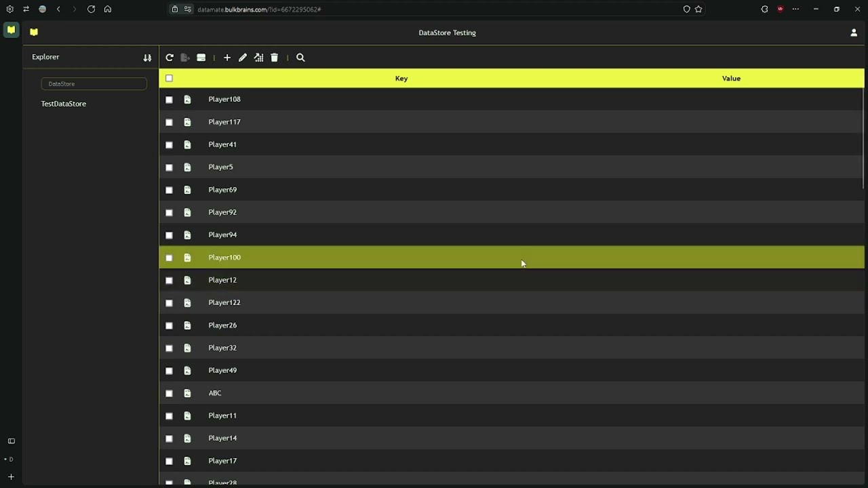
Task: Open the tracking protection shield icon
Action: click(686, 9)
